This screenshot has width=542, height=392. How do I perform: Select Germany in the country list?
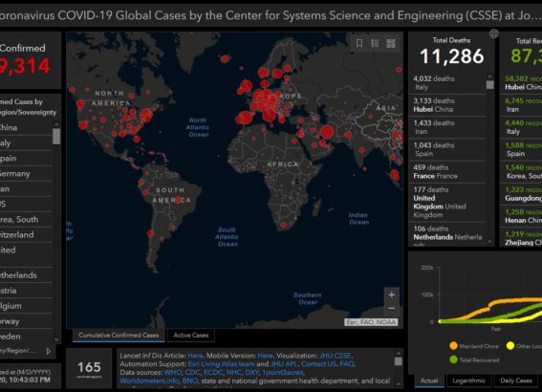click(x=25, y=173)
